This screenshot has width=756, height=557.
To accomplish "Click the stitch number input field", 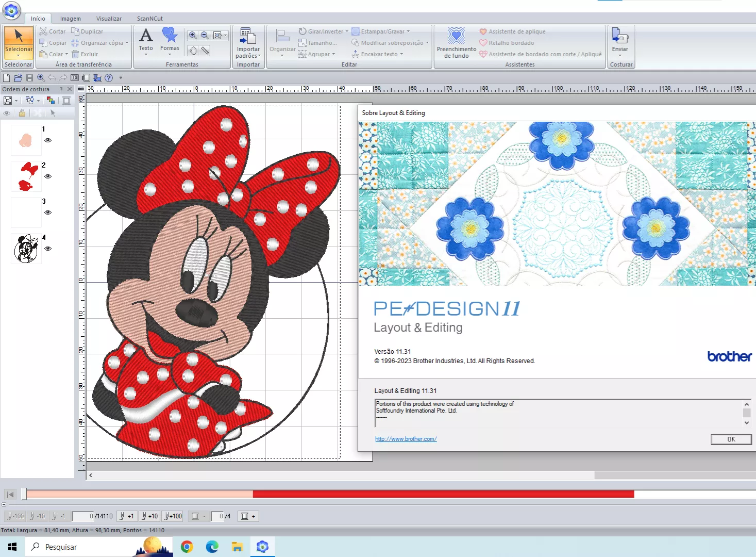I will pos(83,516).
